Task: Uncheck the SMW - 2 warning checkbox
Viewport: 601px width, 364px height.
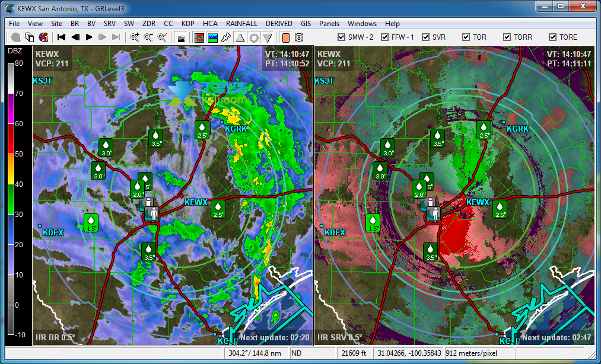Action: [342, 37]
